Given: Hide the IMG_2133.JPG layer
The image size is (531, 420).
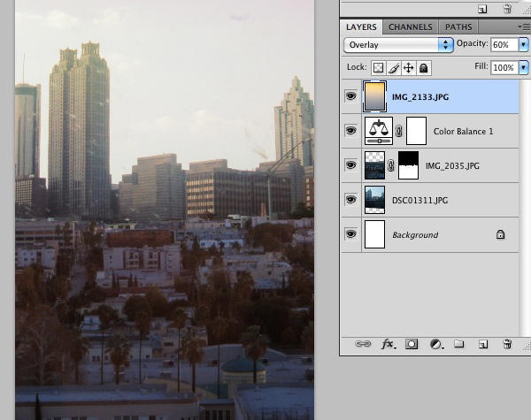Looking at the screenshot, I should pyautogui.click(x=350, y=96).
